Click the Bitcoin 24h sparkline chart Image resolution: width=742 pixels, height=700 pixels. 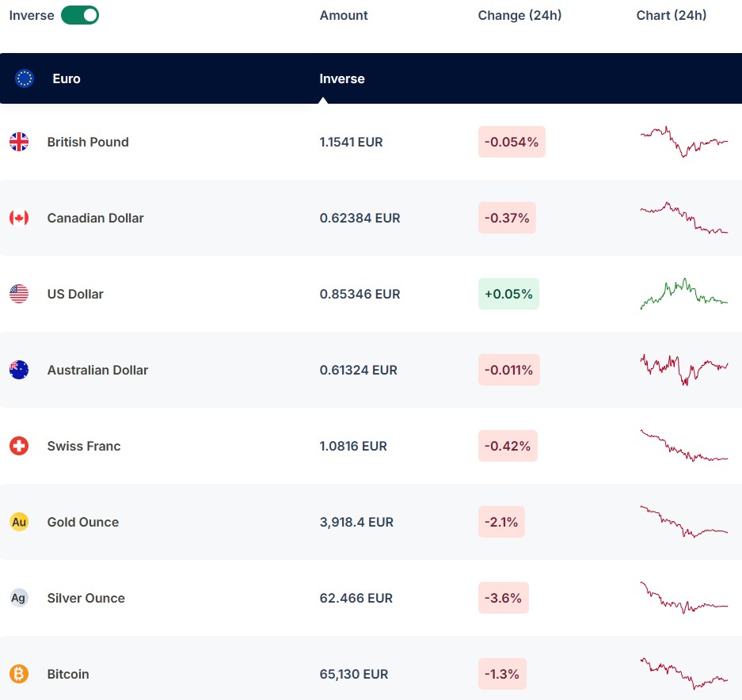(683, 673)
